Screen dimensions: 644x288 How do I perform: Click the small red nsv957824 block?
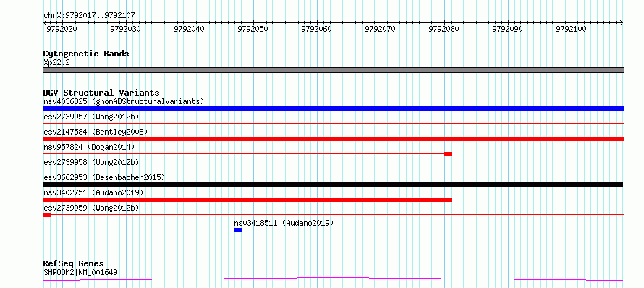[448, 154]
